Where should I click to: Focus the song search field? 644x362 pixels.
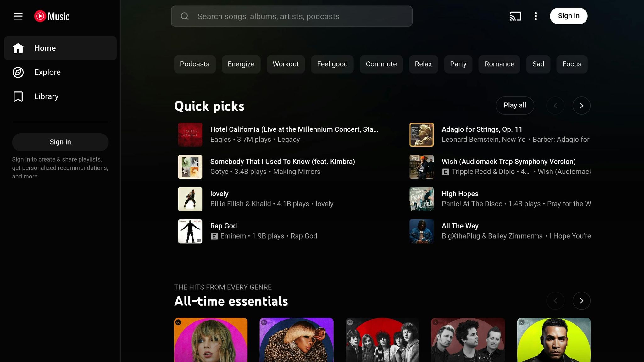(x=291, y=16)
